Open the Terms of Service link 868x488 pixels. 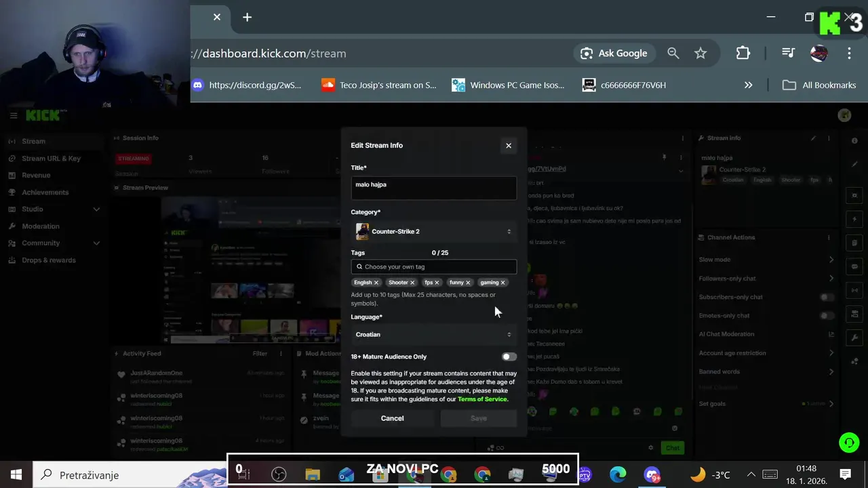click(x=482, y=399)
